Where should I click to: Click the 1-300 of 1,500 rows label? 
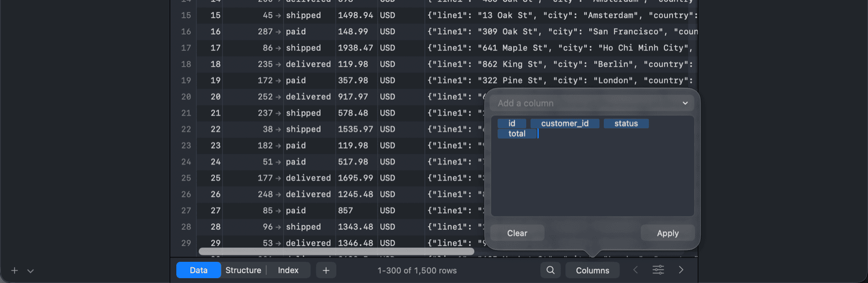point(417,271)
